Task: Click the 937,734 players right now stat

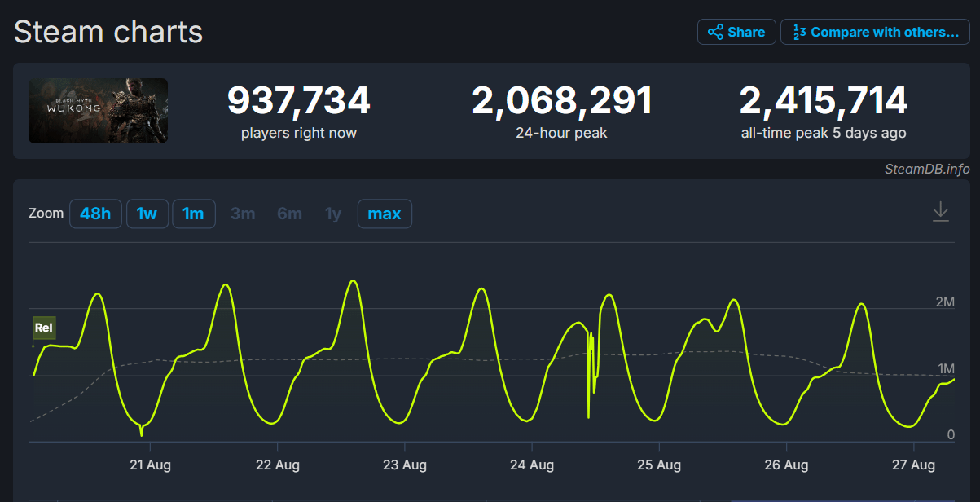Action: tap(298, 102)
